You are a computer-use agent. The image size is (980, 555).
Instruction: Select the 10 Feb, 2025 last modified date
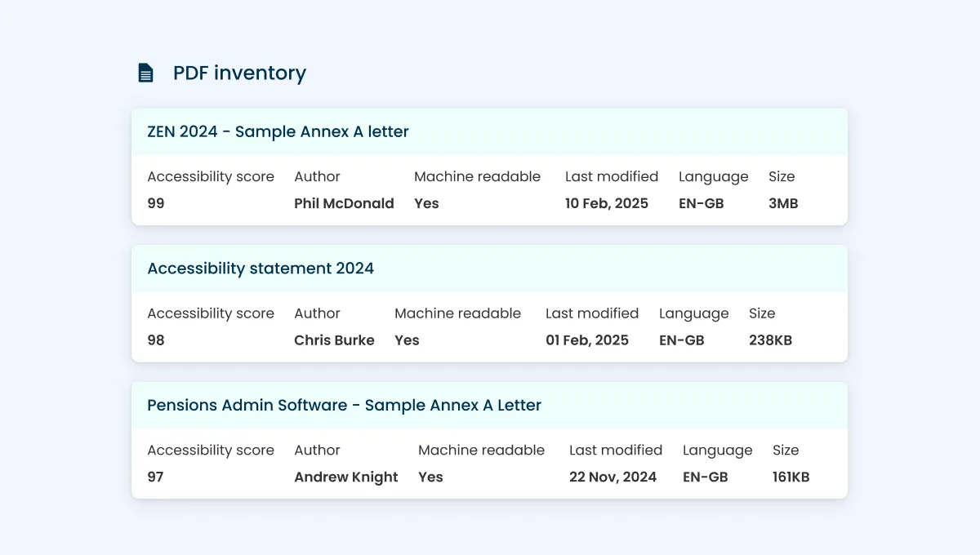[607, 203]
